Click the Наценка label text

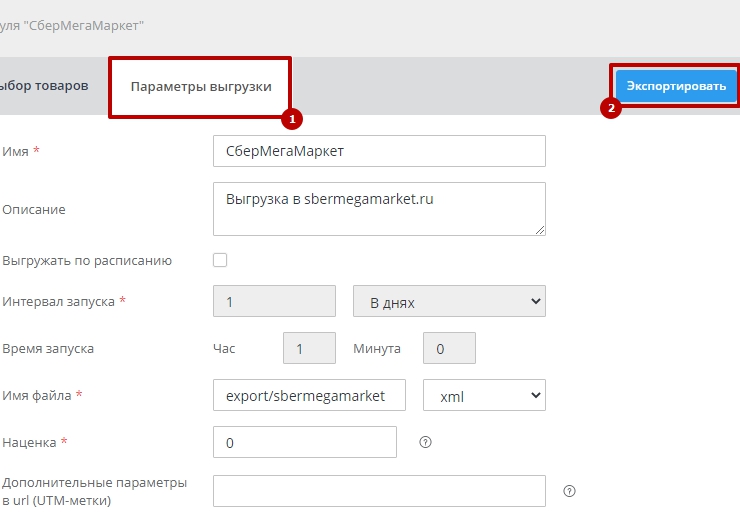tap(29, 443)
